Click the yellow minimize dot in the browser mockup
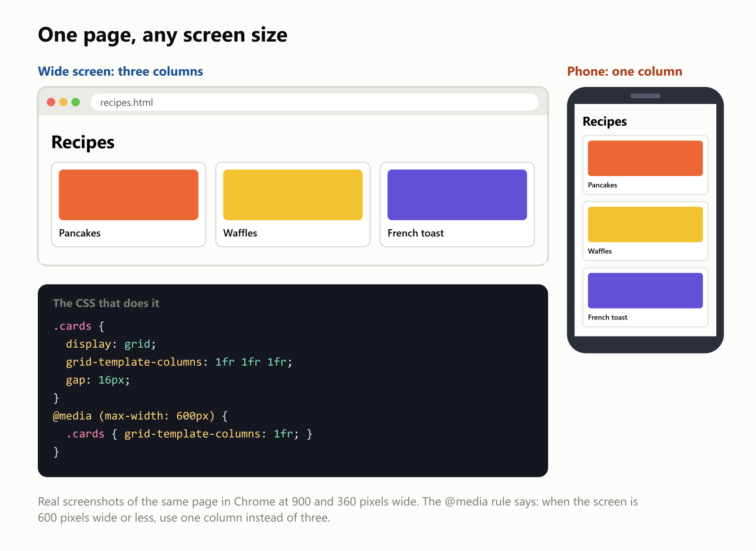Image resolution: width=756 pixels, height=551 pixels. pos(63,102)
